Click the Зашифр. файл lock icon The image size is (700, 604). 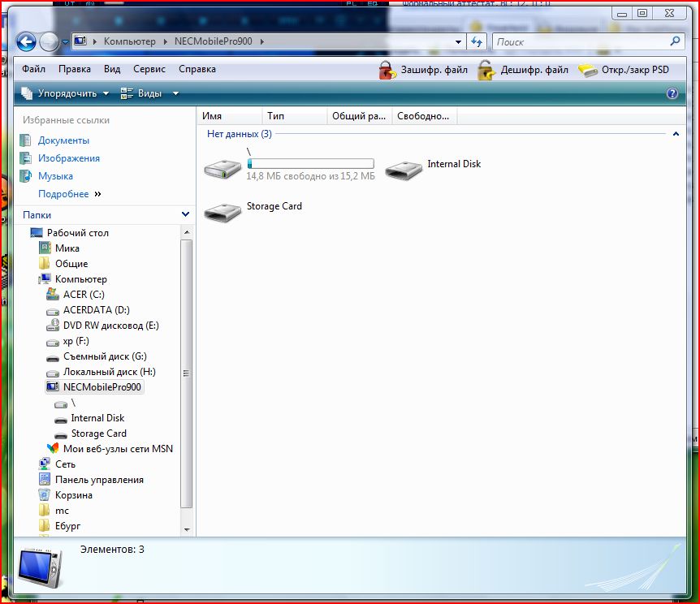coord(388,71)
